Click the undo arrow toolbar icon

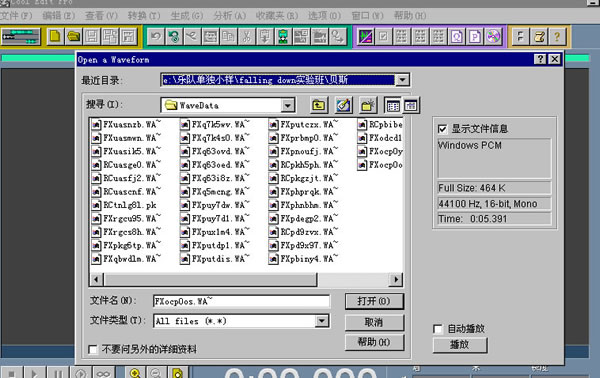(155, 37)
